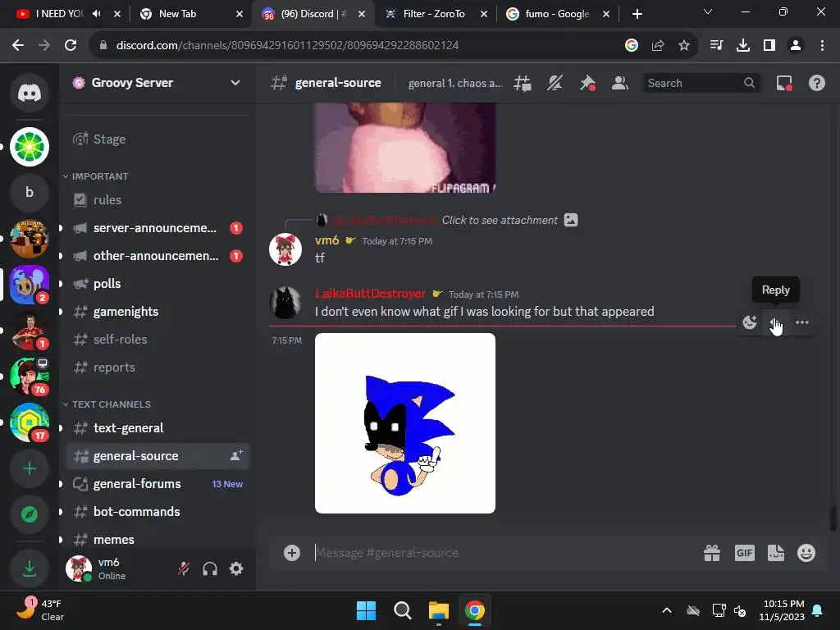Open File Explorer from the taskbar
840x630 pixels.
click(x=438, y=610)
